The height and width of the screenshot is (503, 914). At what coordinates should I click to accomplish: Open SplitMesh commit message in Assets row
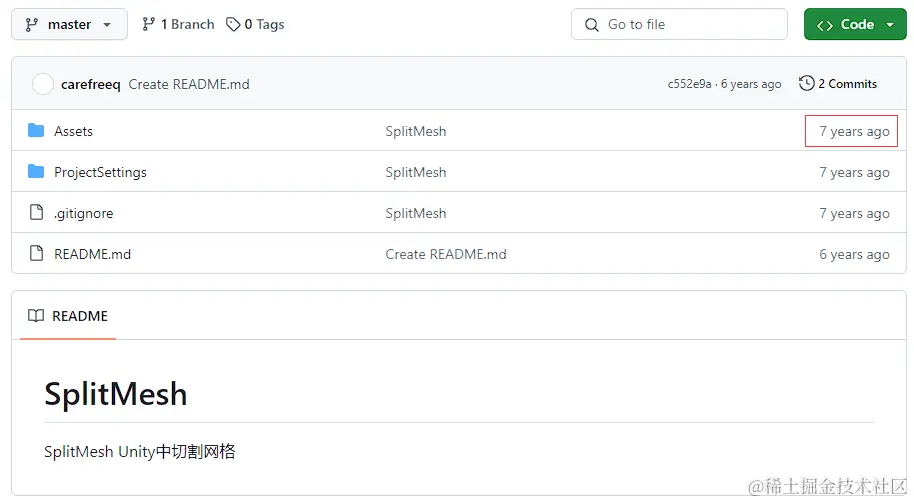[416, 131]
